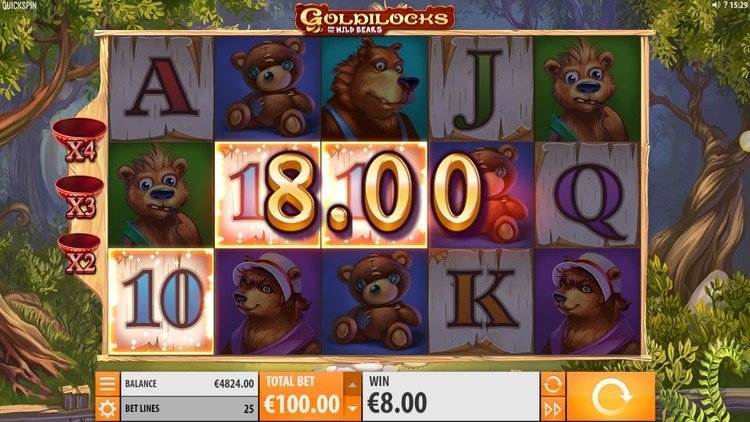Viewport: 750px width, 422px height.
Task: Enable autoplay with circular arrows icon
Action: (552, 384)
